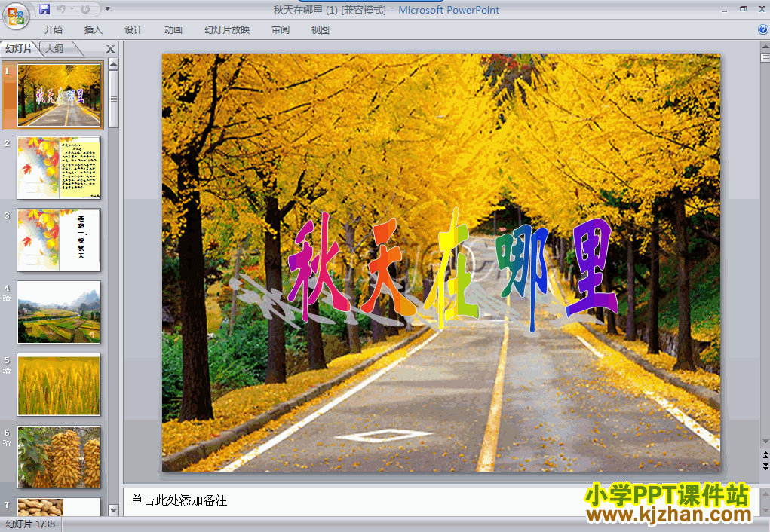Switch to the 大纲 outline tab

tap(54, 48)
